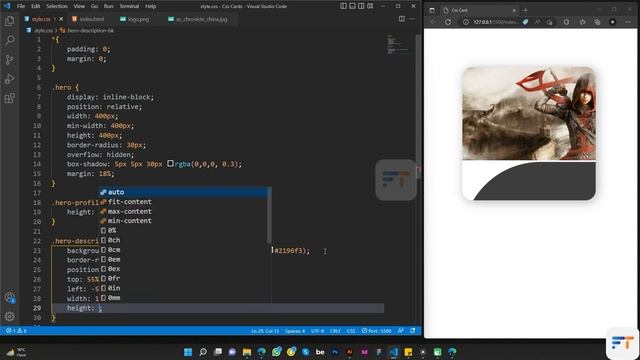Open the Manage gear menu in VS Code

click(x=9, y=316)
